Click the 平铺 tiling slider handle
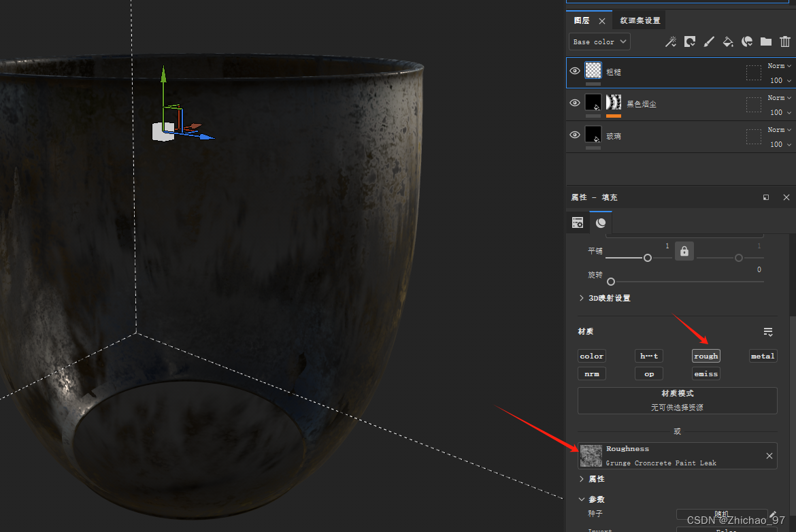796x532 pixels. coord(647,258)
